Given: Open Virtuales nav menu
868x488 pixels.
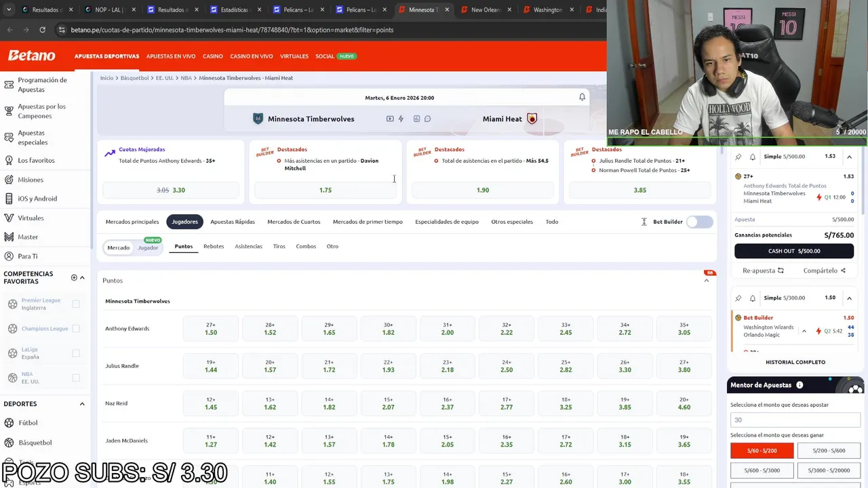Looking at the screenshot, I should pos(294,56).
